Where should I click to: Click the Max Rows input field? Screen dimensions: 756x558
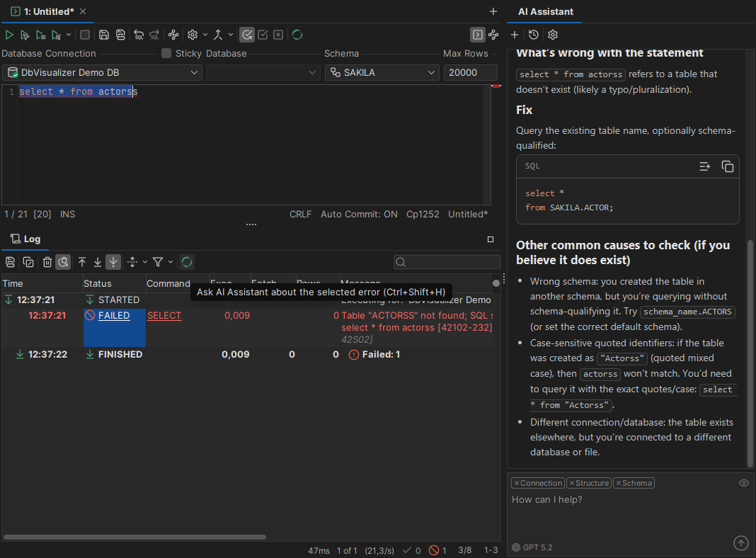[x=470, y=72]
